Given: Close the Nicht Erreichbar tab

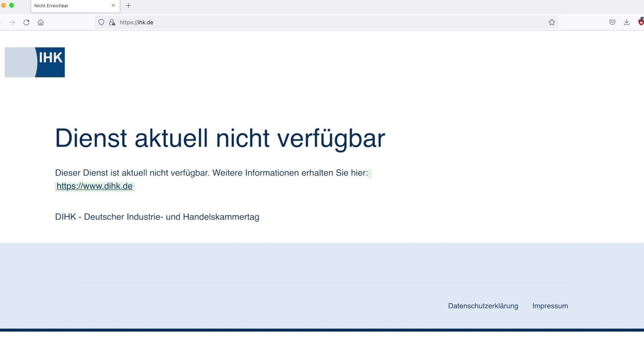Looking at the screenshot, I should tap(113, 6).
